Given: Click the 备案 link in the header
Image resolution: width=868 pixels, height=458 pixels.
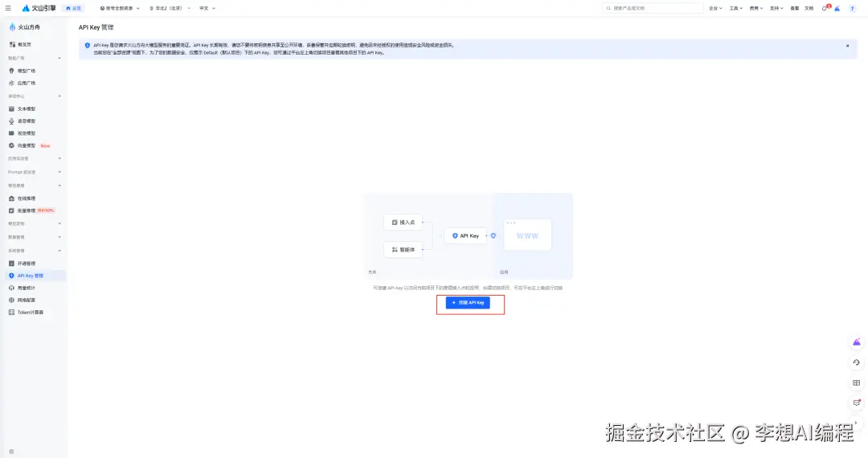Looking at the screenshot, I should point(794,8).
